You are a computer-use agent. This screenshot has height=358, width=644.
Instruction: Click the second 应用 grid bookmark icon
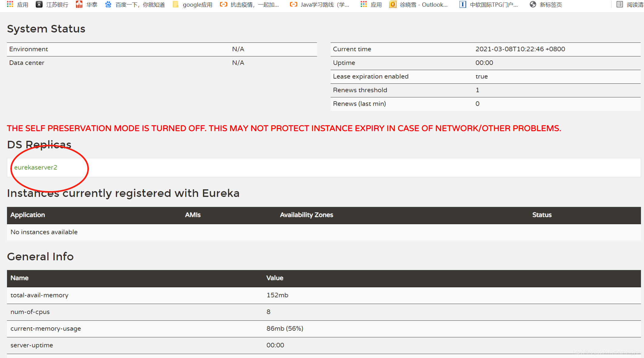[x=363, y=4]
